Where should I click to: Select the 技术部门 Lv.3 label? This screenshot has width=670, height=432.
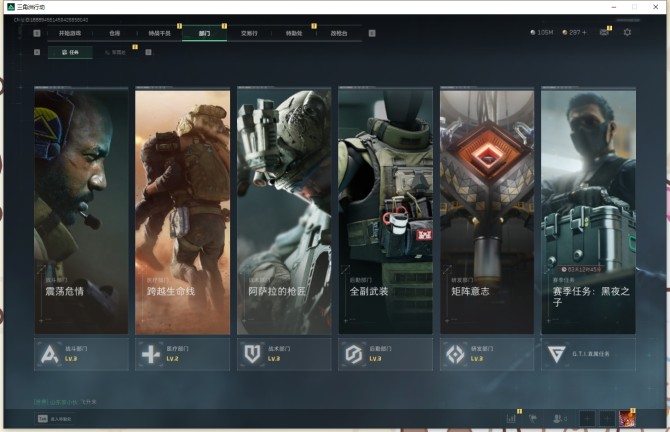279,354
